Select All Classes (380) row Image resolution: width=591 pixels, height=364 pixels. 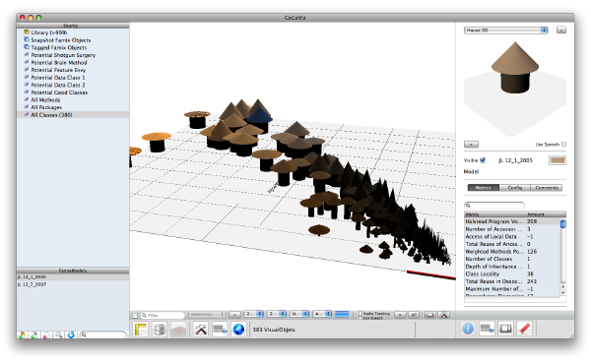pyautogui.click(x=73, y=115)
